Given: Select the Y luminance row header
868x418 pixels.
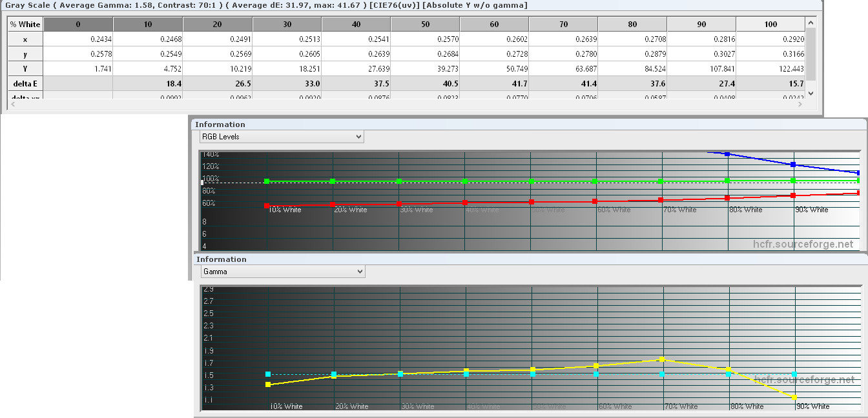Looking at the screenshot, I should pyautogui.click(x=26, y=68).
